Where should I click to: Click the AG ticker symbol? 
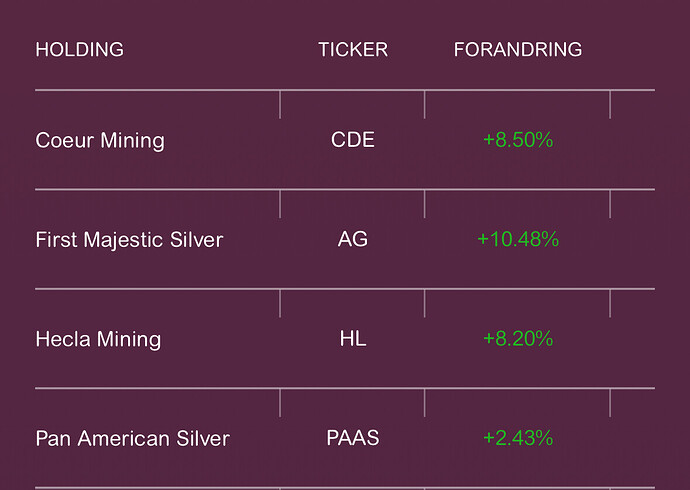pyautogui.click(x=353, y=240)
